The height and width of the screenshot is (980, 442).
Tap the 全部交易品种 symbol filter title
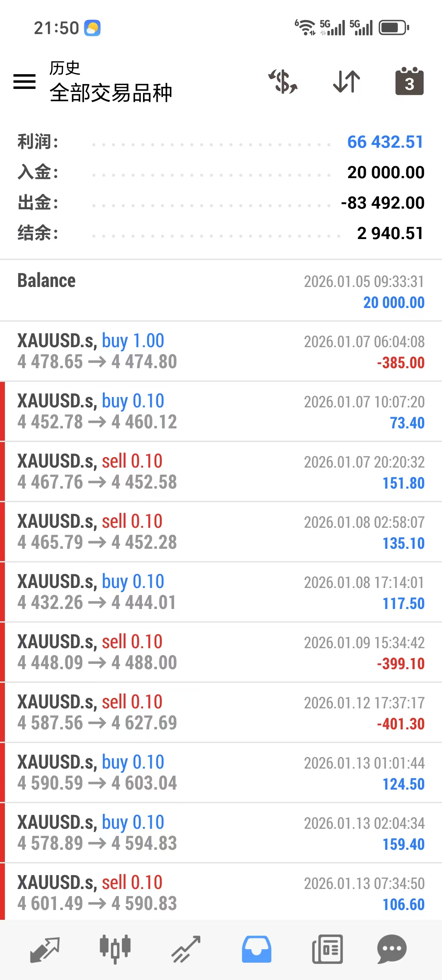pyautogui.click(x=111, y=93)
